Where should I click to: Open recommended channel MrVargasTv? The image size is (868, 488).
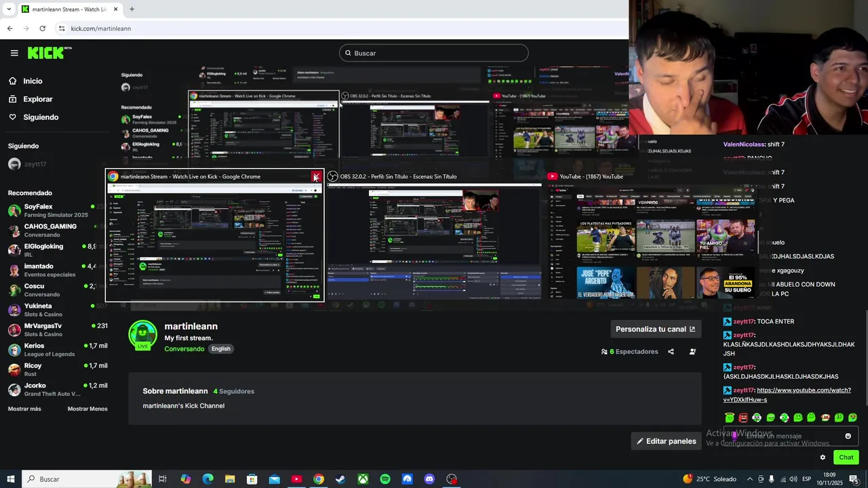point(57,329)
